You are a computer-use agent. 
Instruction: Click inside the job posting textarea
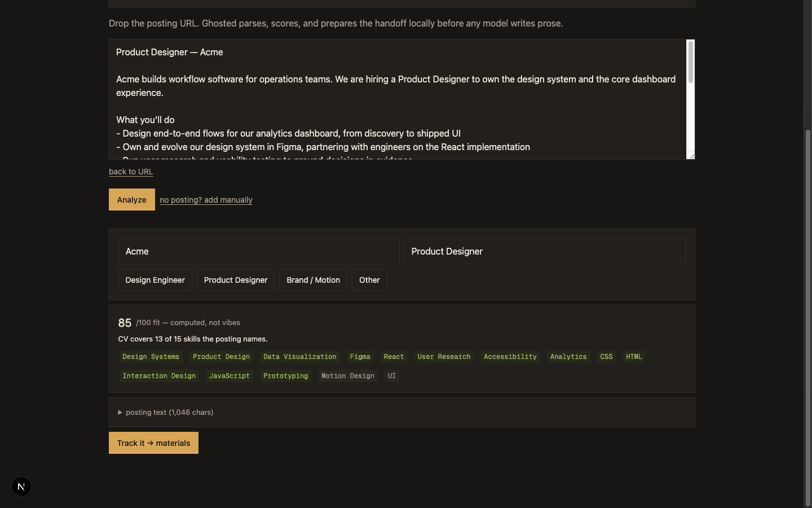(398, 99)
